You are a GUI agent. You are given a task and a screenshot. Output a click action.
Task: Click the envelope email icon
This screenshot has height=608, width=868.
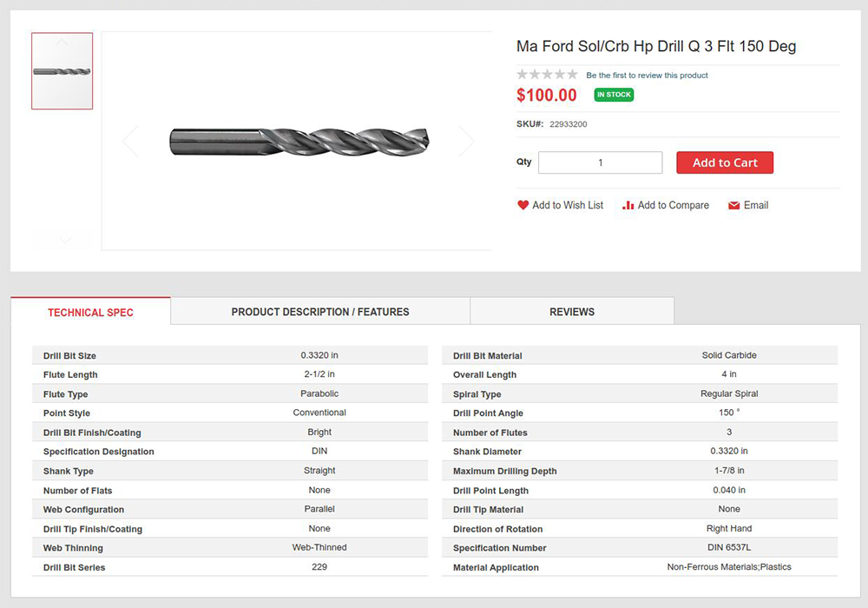click(733, 206)
